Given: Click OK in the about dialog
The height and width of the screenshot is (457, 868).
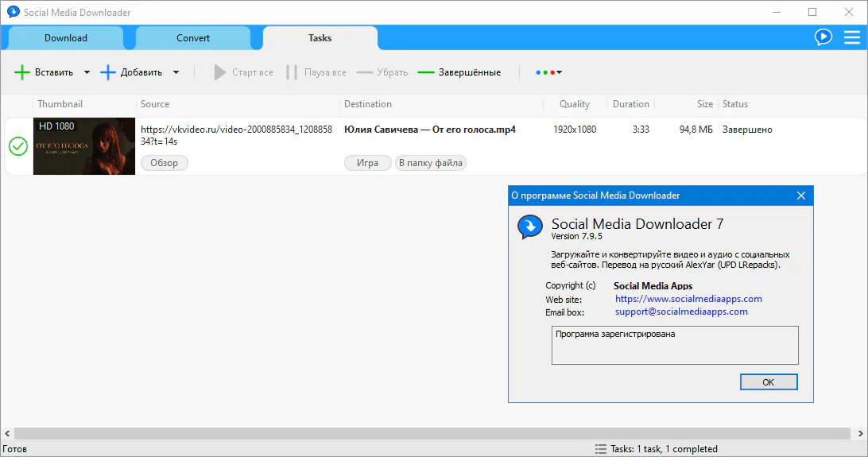Looking at the screenshot, I should pyautogui.click(x=768, y=382).
